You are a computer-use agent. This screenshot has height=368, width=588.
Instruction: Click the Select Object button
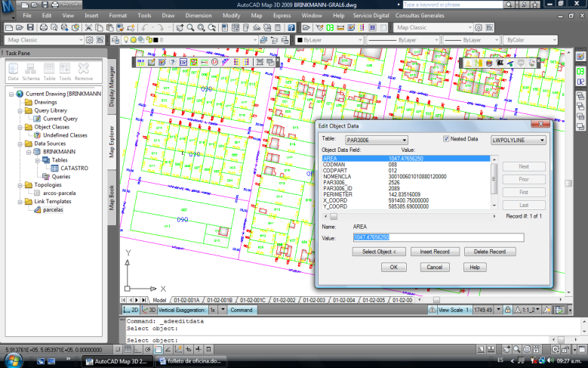(x=379, y=252)
